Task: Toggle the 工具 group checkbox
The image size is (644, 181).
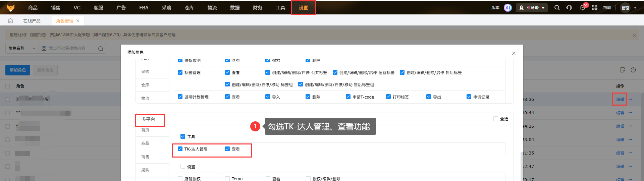Action: [x=183, y=136]
